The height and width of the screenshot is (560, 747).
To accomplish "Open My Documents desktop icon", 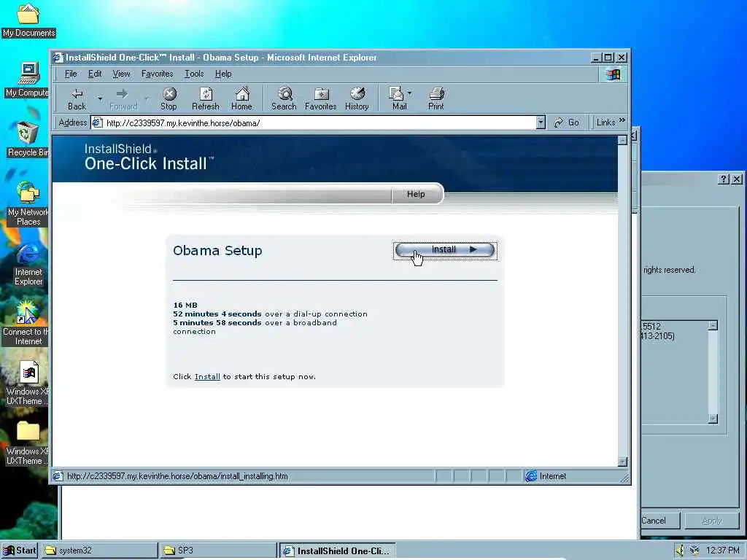I will (x=28, y=20).
